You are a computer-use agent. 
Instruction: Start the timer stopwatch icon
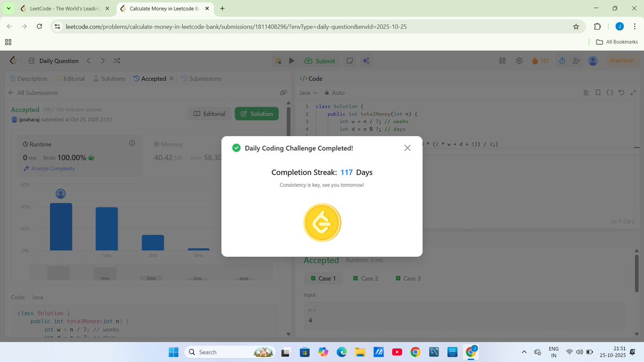[562, 61]
